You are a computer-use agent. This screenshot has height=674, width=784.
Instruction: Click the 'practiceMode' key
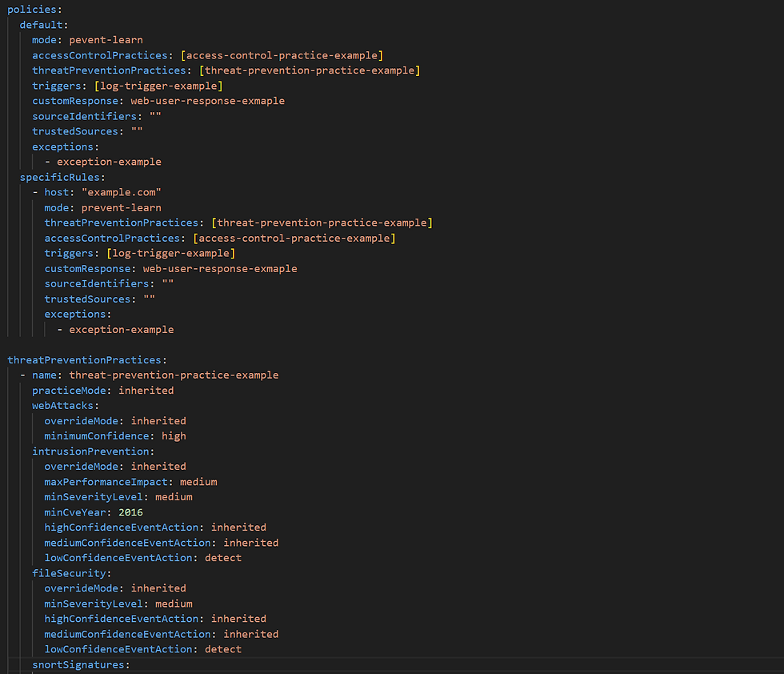tap(69, 391)
